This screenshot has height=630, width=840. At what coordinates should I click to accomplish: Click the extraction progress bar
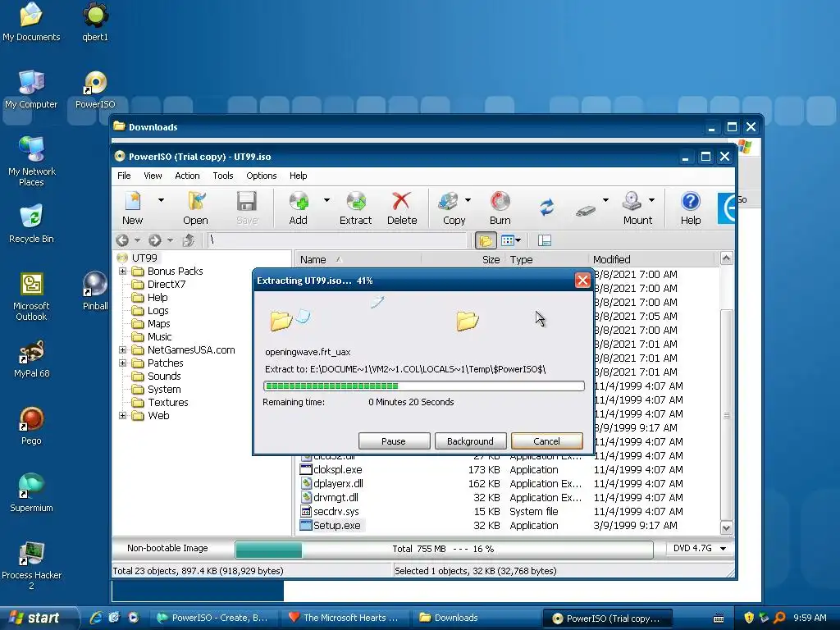tap(423, 386)
